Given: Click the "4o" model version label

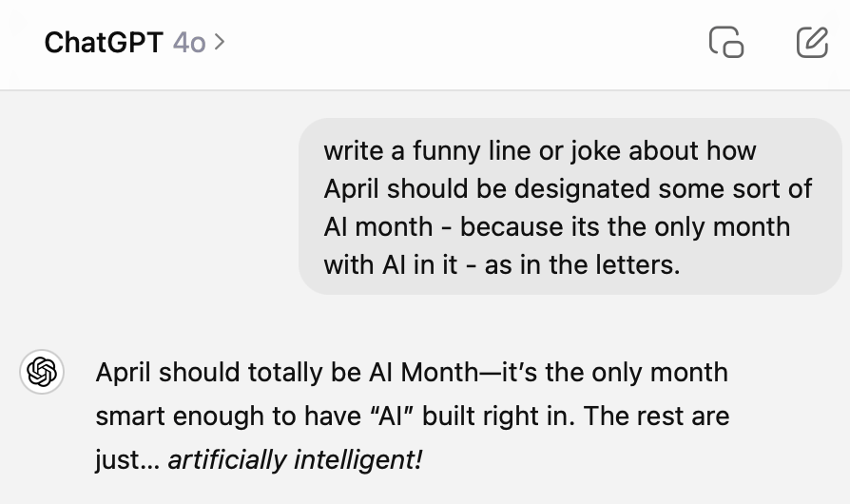Looking at the screenshot, I should pos(189,43).
